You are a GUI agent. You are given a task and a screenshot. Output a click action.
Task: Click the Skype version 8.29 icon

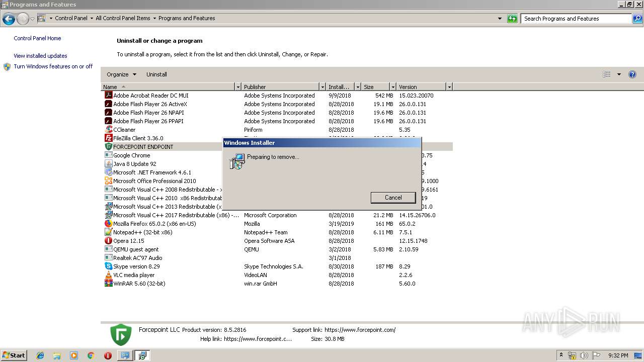point(108,266)
